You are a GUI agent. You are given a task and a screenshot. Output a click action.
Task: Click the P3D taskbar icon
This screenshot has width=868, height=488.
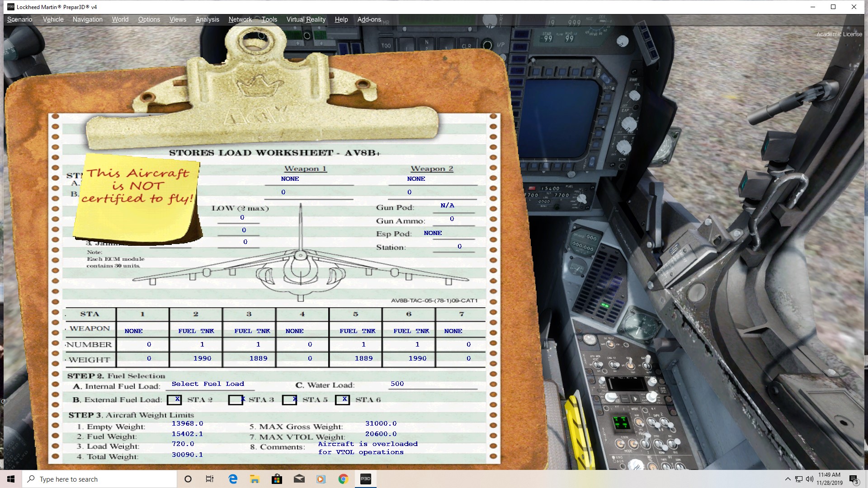365,479
